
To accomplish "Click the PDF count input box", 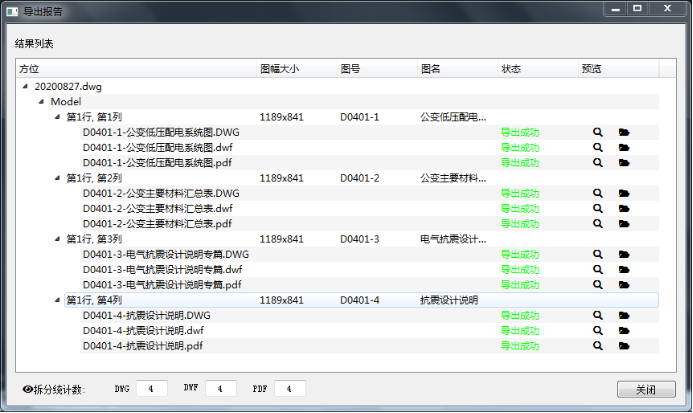I will (289, 388).
